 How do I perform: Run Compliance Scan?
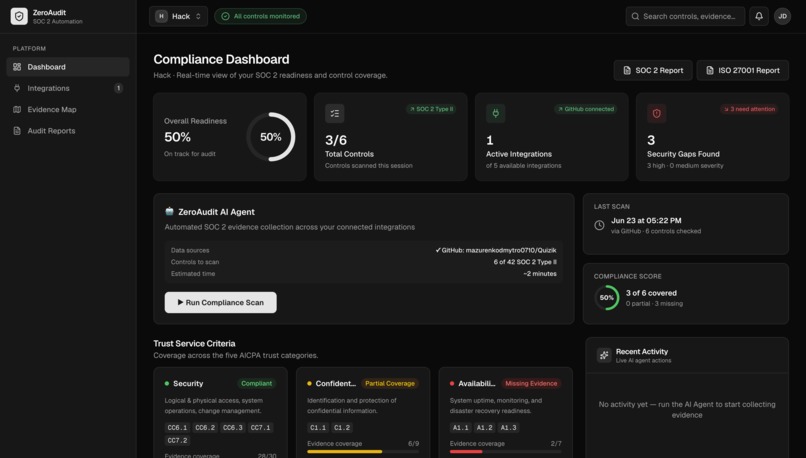tap(221, 302)
